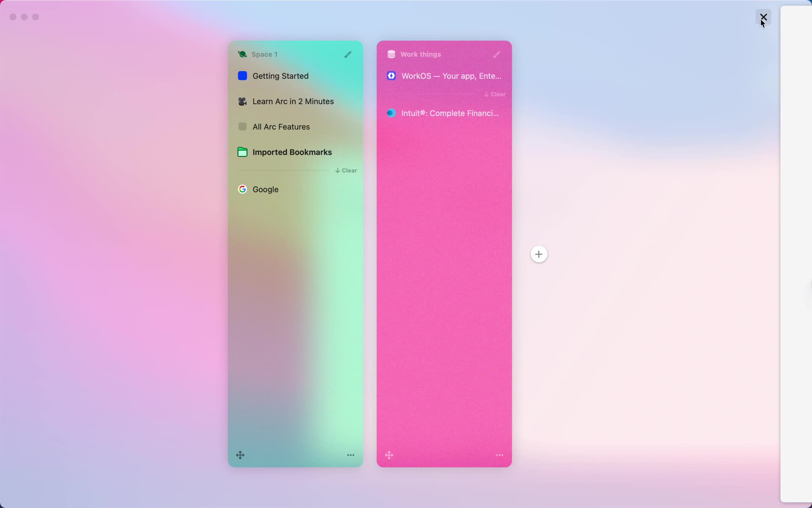
Task: Click the Work things database icon
Action: coord(391,54)
